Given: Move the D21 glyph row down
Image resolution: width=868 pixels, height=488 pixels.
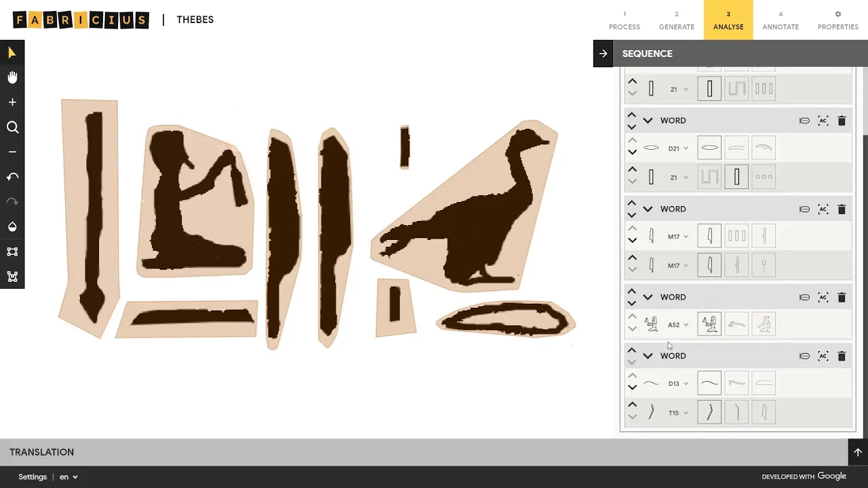Looking at the screenshot, I should pyautogui.click(x=632, y=152).
